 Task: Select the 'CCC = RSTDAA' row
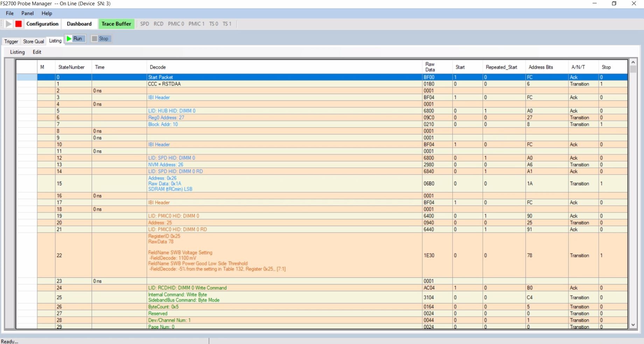(322, 84)
